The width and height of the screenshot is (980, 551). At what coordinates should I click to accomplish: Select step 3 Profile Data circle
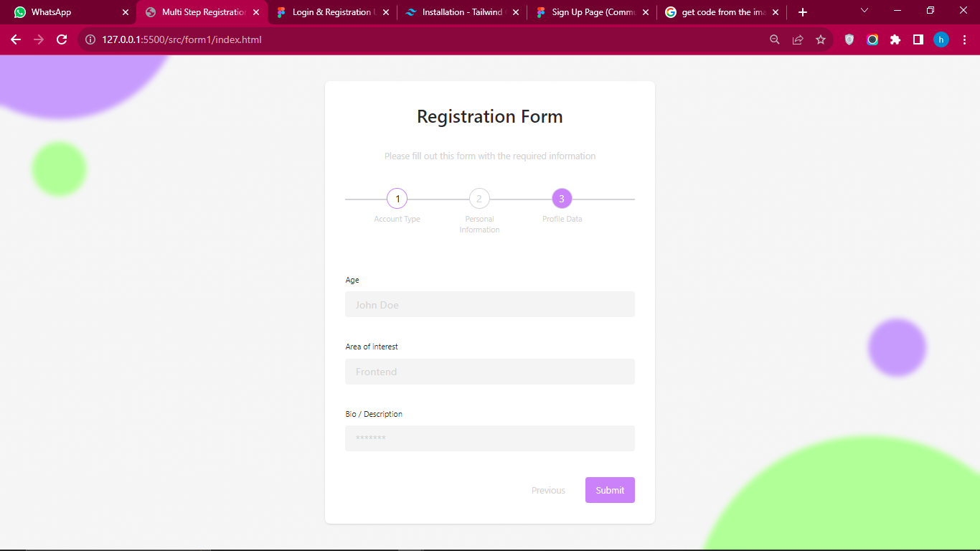562,199
